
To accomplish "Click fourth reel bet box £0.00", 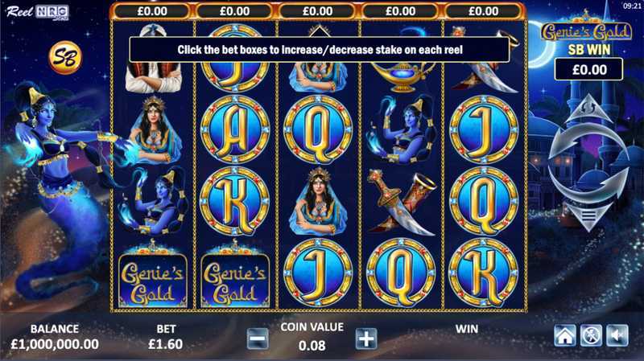I will (x=401, y=11).
